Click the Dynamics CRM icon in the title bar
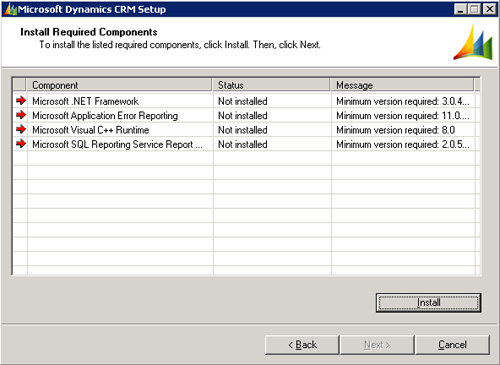This screenshot has height=365, width=500. 10,9
